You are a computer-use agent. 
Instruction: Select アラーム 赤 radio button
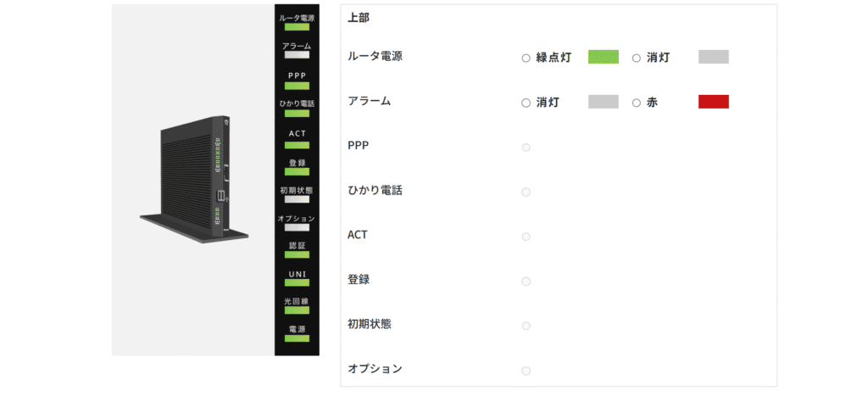(636, 103)
